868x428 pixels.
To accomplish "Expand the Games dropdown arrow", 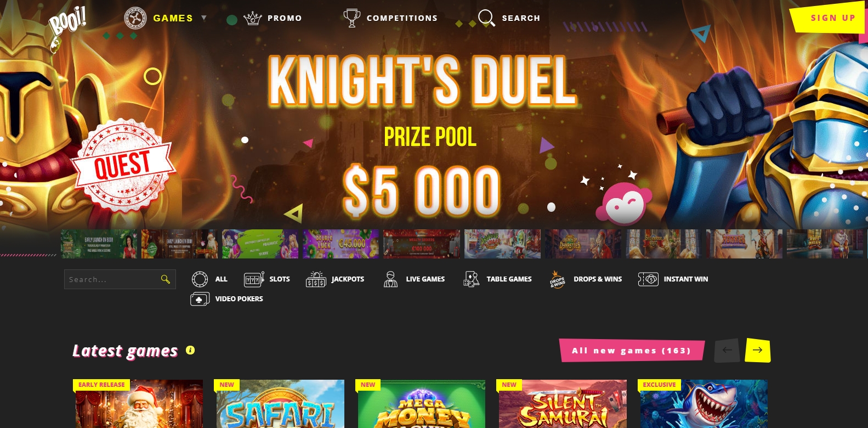I will pyautogui.click(x=204, y=18).
